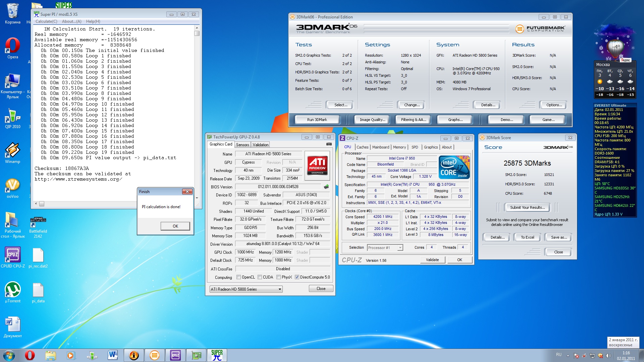Switch to Sensors tab in GPU-Z
644x362 pixels.
click(243, 145)
